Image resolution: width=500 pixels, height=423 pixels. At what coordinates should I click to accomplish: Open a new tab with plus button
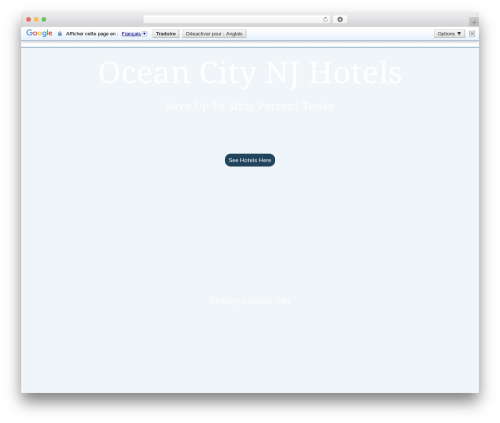click(474, 22)
